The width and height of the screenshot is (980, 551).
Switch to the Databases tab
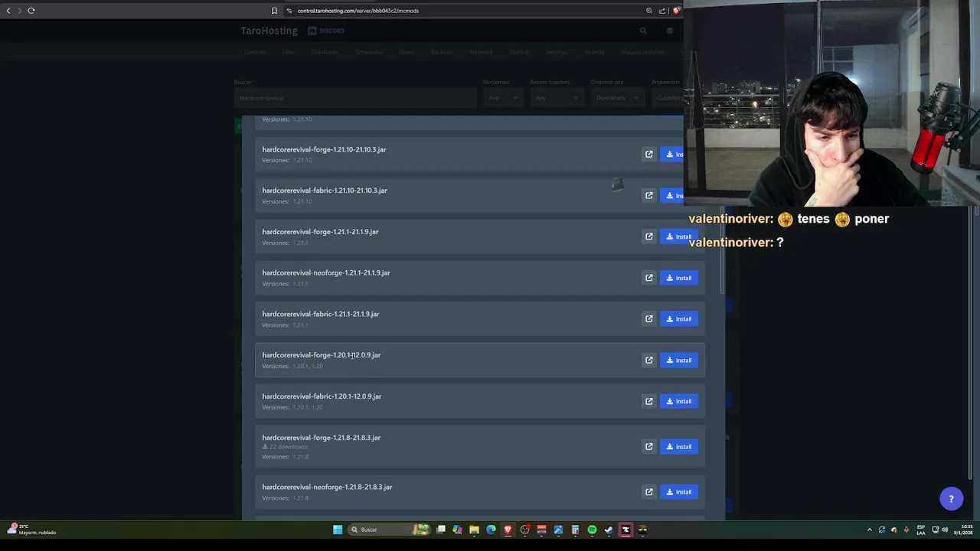click(x=325, y=52)
